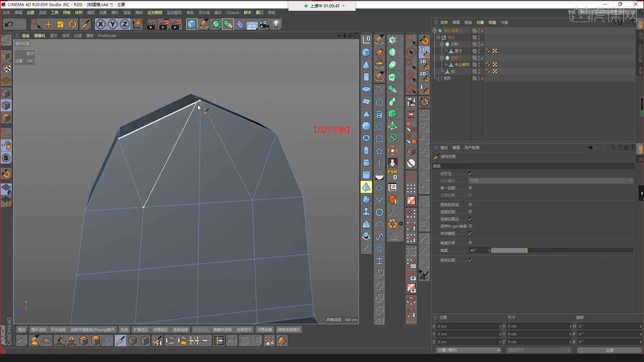Open 对象 (相对) coordinate dropdown
This screenshot has width=644, height=362.
pos(469,350)
